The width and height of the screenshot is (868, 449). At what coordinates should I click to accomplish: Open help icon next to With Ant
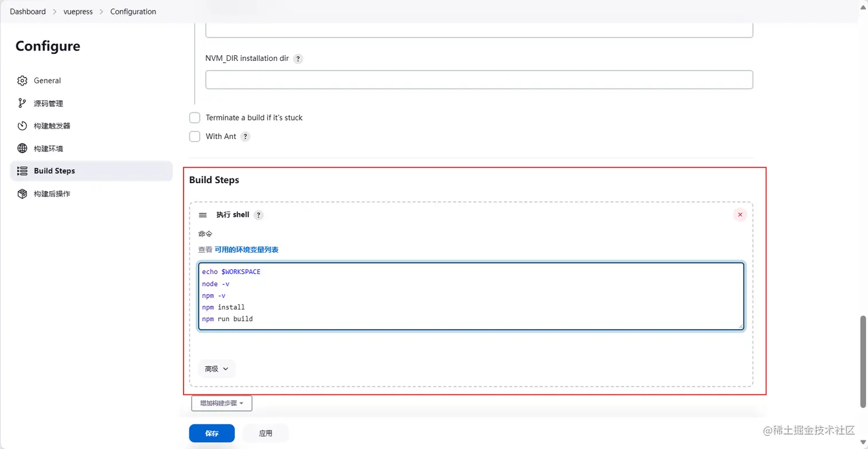pos(245,137)
